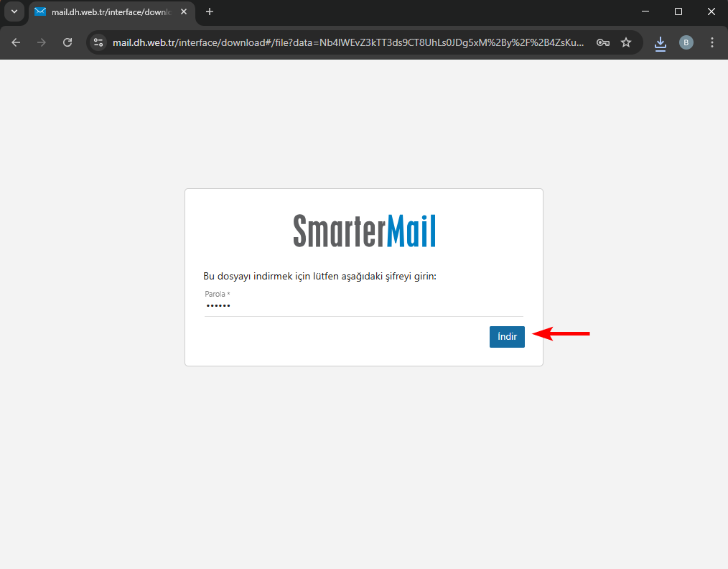Reload the current page
728x569 pixels.
tap(67, 42)
